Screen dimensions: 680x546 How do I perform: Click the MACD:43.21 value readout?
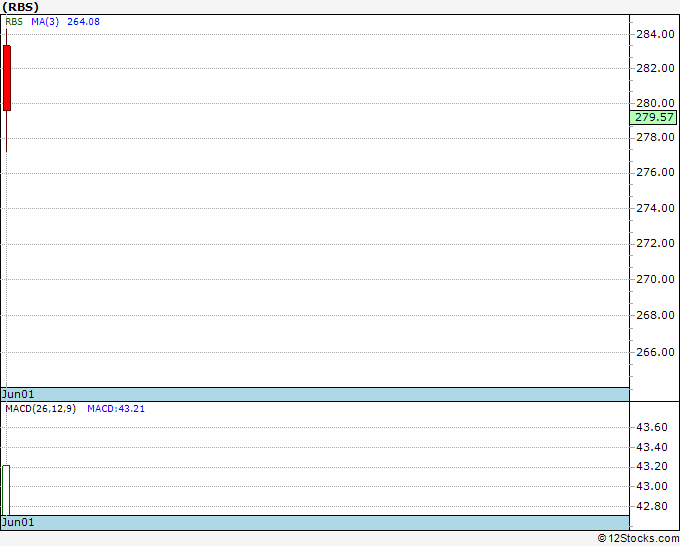click(x=116, y=409)
